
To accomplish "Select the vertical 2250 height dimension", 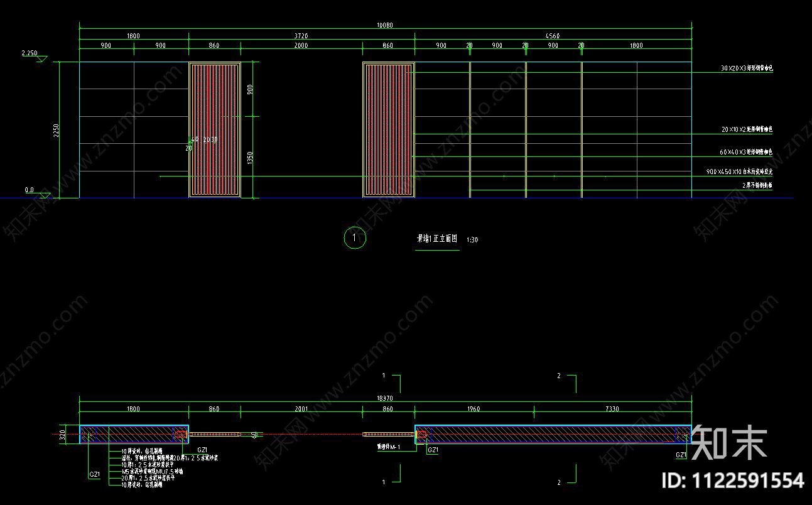I will click(x=56, y=130).
